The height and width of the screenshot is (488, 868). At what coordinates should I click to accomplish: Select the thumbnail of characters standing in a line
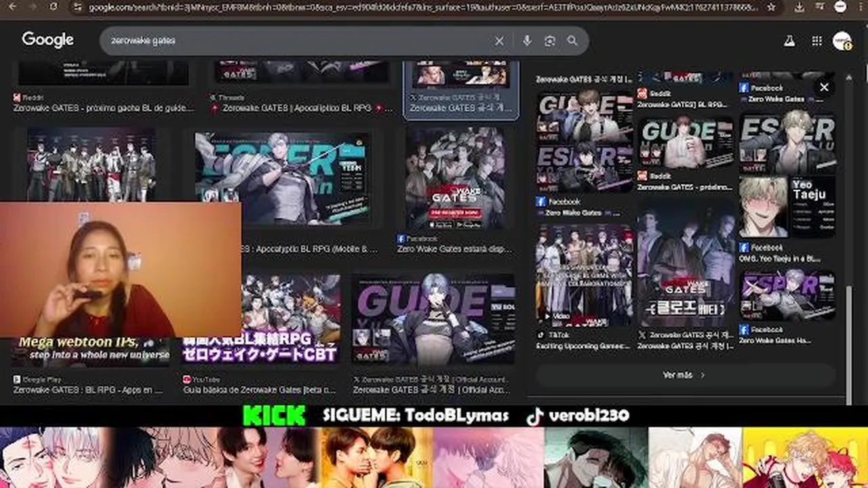(91, 164)
